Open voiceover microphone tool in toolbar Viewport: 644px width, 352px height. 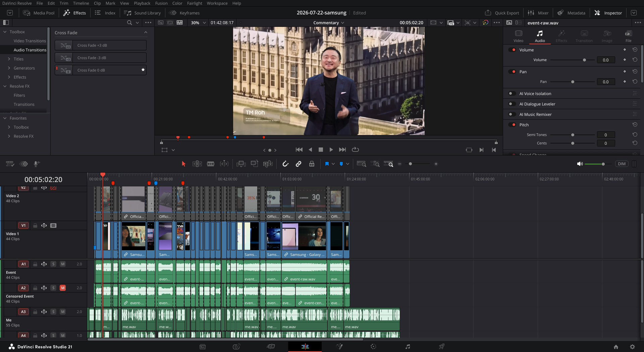tap(37, 164)
